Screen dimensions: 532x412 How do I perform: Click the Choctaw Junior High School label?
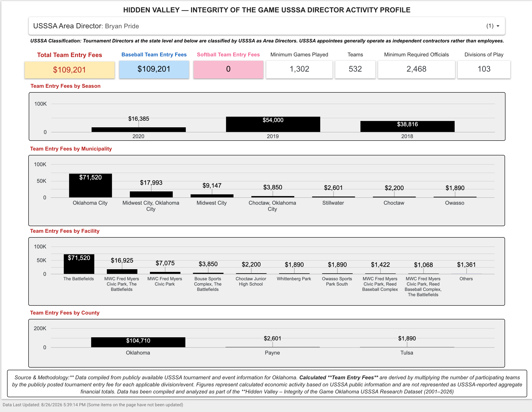point(251,282)
